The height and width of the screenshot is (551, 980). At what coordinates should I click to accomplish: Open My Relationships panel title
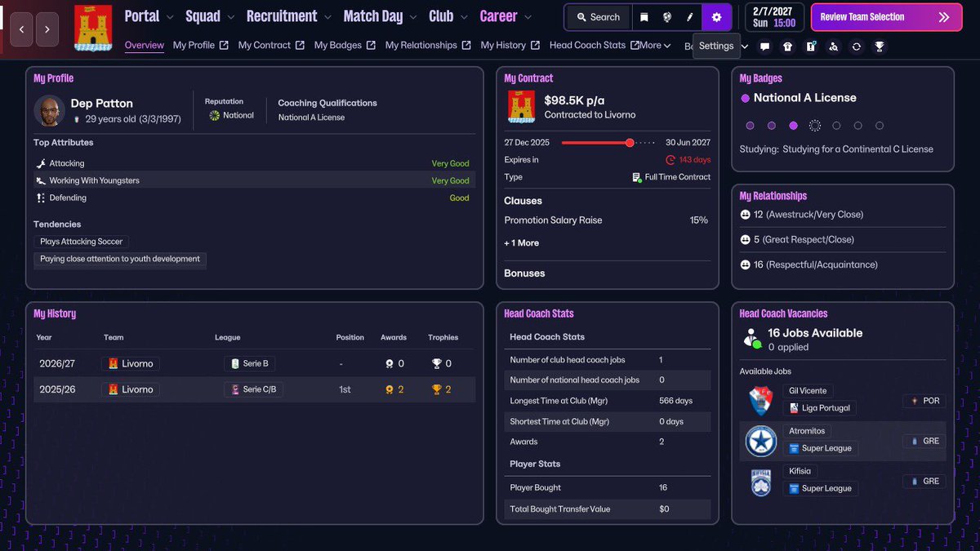(773, 196)
